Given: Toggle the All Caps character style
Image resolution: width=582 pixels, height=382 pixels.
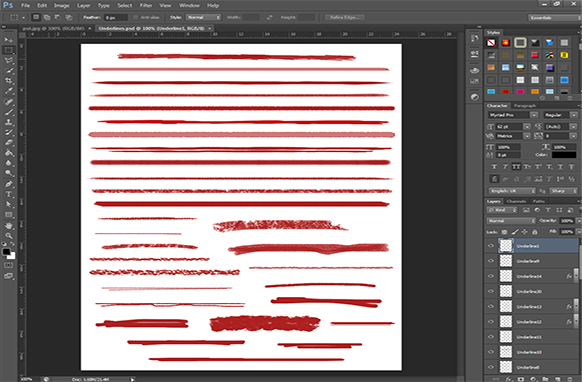Looking at the screenshot, I should point(516,167).
